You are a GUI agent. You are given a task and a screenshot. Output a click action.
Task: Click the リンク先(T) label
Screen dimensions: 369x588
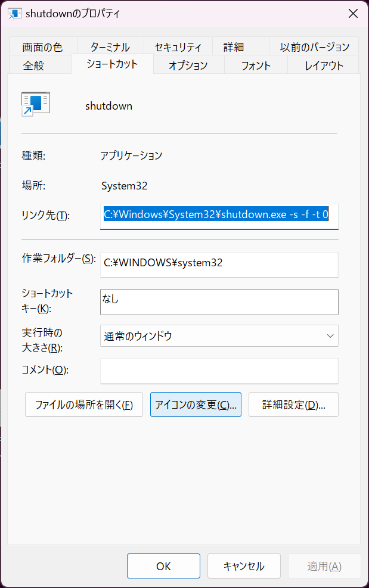46,215
